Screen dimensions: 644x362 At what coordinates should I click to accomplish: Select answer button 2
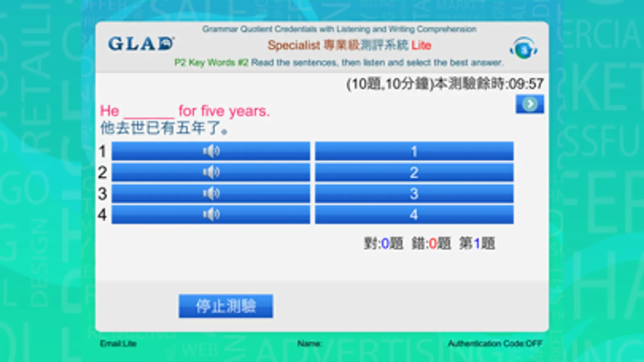pos(414,172)
